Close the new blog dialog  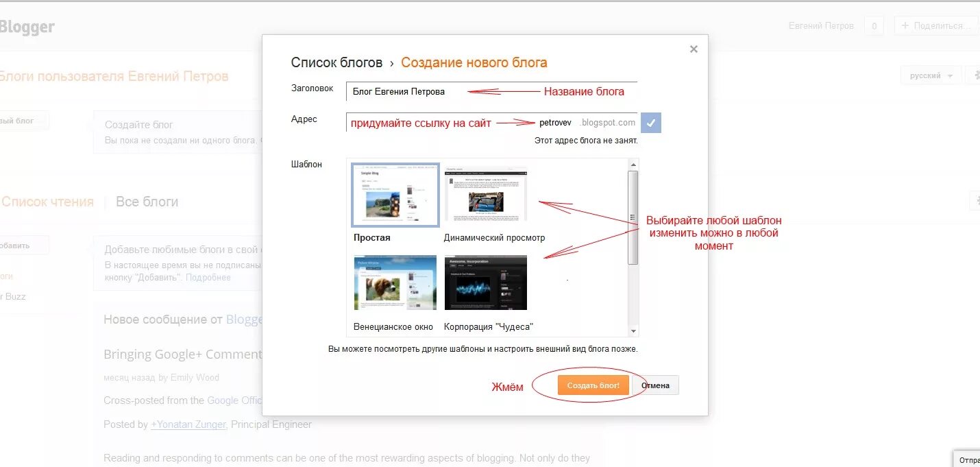tap(694, 49)
